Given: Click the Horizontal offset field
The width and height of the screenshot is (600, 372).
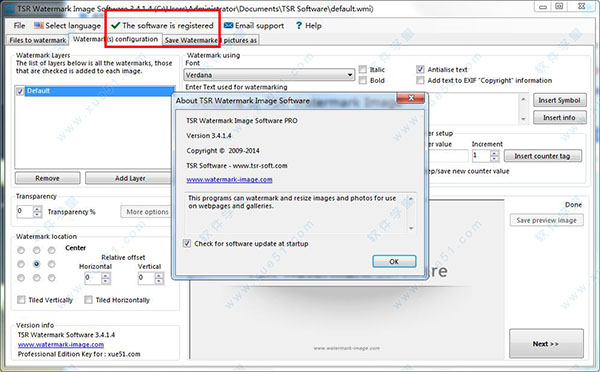Looking at the screenshot, I should click(x=93, y=278).
